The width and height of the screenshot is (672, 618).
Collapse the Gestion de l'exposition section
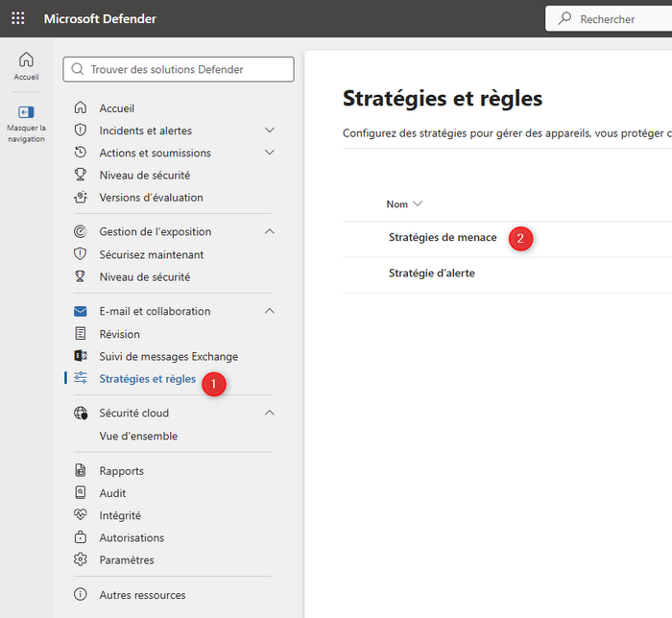pos(270,231)
